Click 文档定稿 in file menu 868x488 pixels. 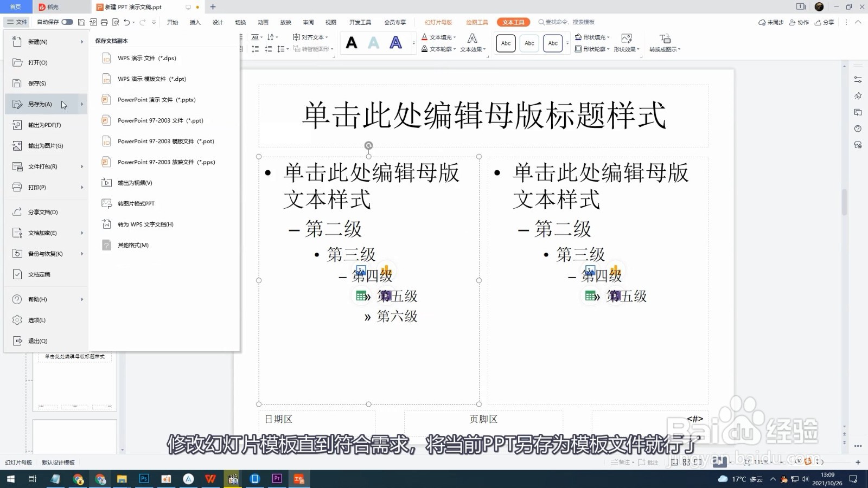[x=47, y=274]
